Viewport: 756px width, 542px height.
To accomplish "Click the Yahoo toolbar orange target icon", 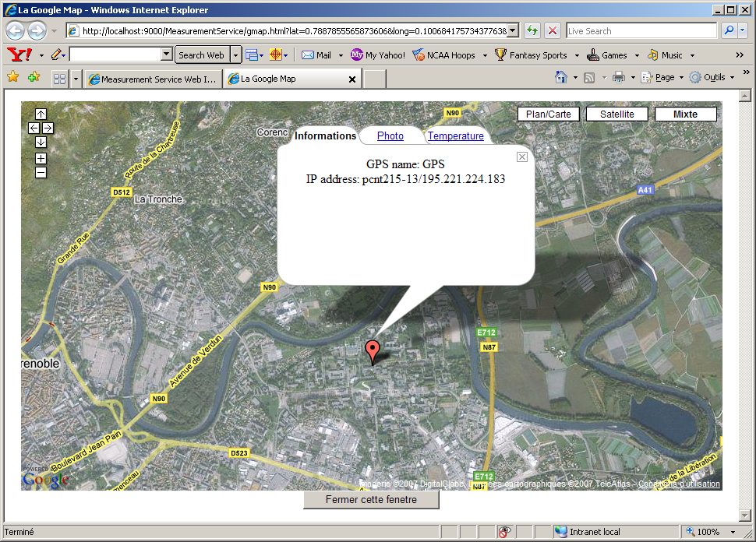I will (276, 55).
